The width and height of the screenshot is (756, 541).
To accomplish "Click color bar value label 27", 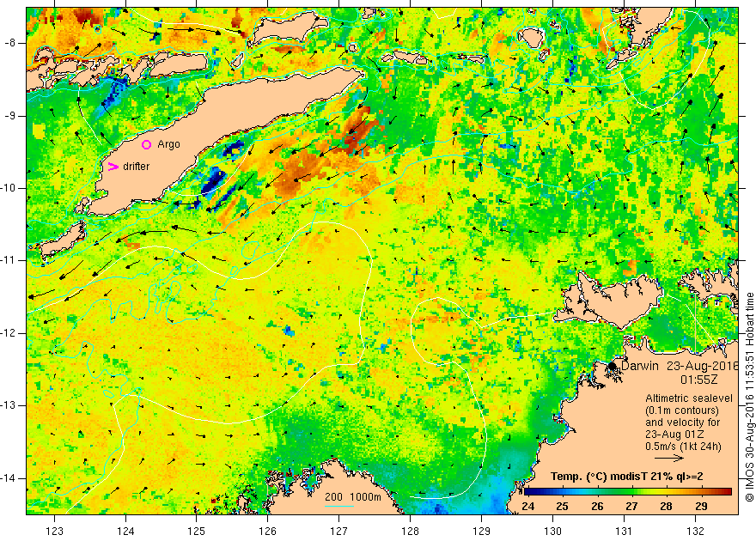I will click(631, 507).
